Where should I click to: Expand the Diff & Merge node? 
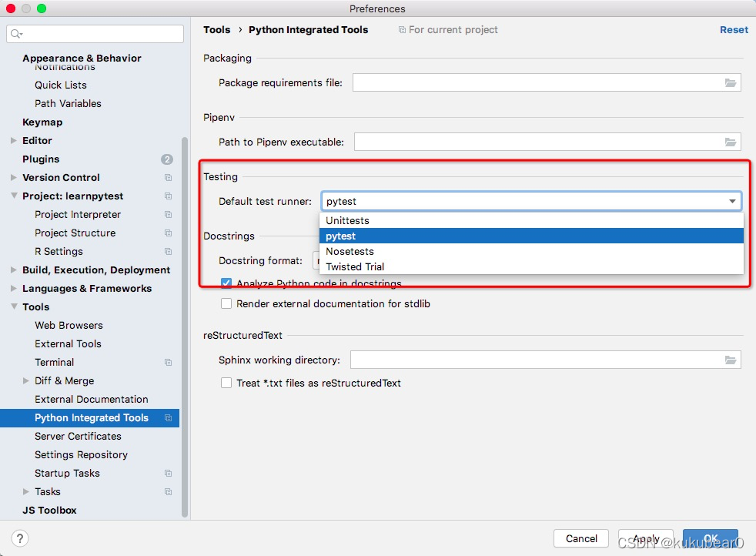(x=26, y=381)
